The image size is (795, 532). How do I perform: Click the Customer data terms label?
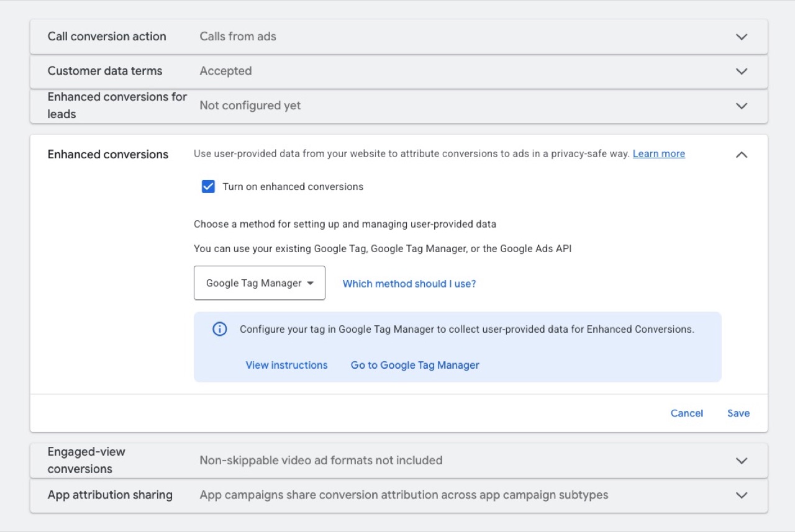tap(105, 71)
